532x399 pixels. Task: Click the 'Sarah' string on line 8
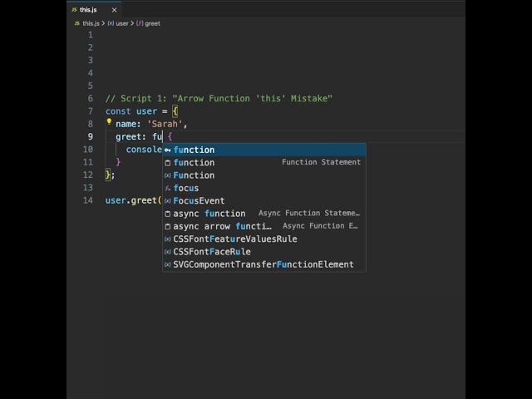pos(165,124)
